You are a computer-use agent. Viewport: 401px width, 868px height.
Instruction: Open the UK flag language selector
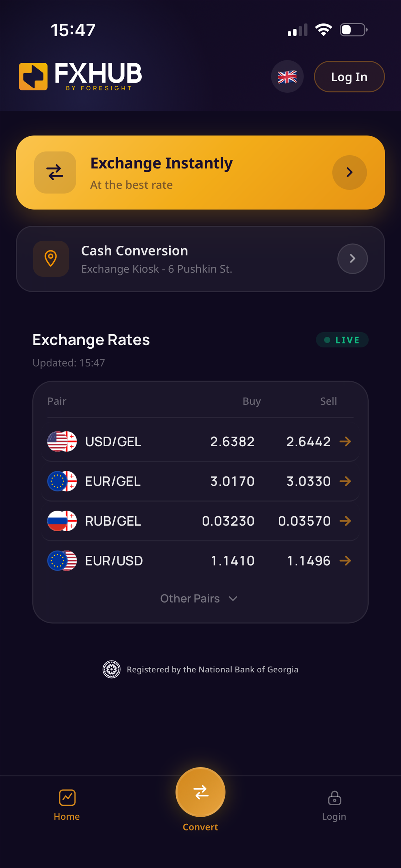[287, 77]
